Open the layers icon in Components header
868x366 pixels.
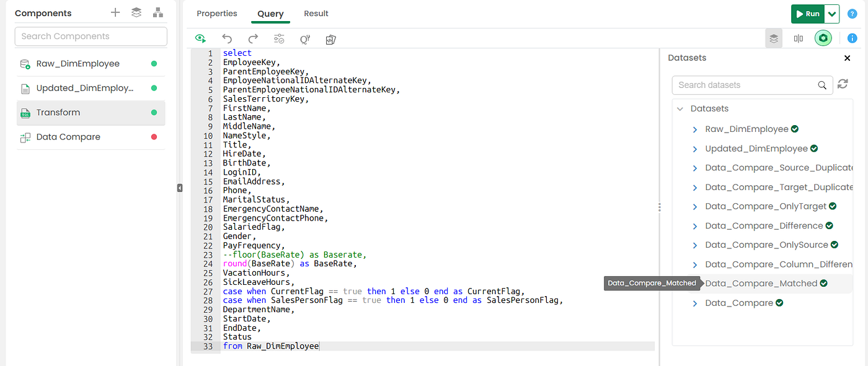pos(136,12)
